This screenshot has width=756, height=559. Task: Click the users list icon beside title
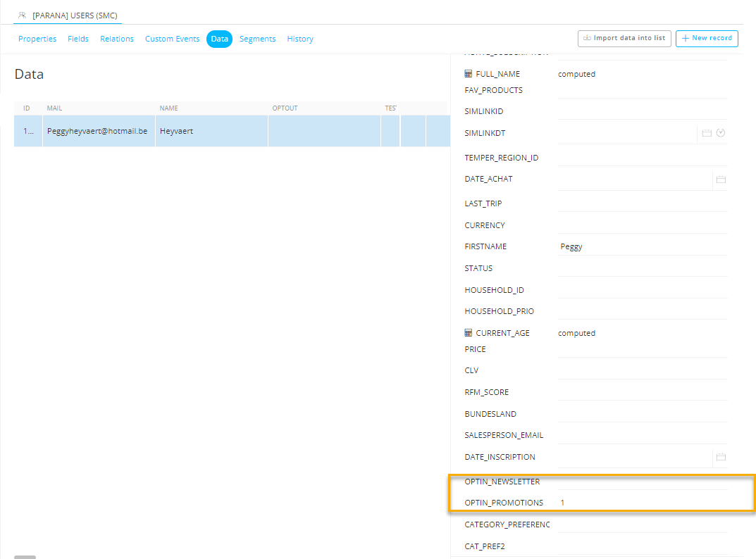click(23, 15)
